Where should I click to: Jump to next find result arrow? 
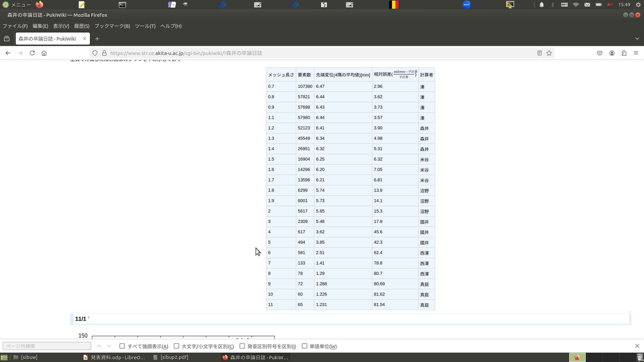tap(109, 346)
